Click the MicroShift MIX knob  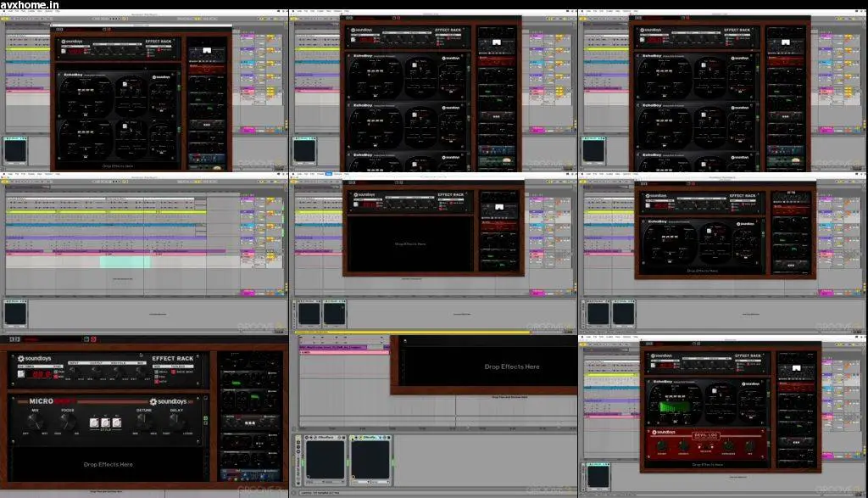[x=35, y=422]
